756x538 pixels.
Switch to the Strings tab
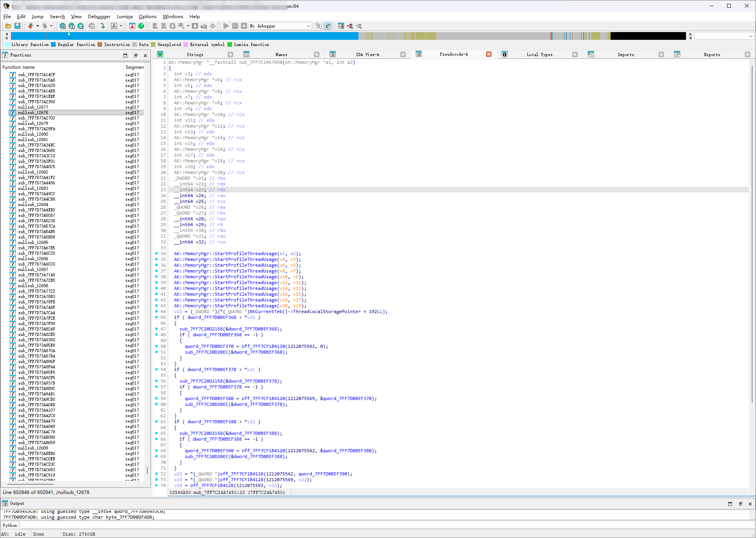[195, 54]
